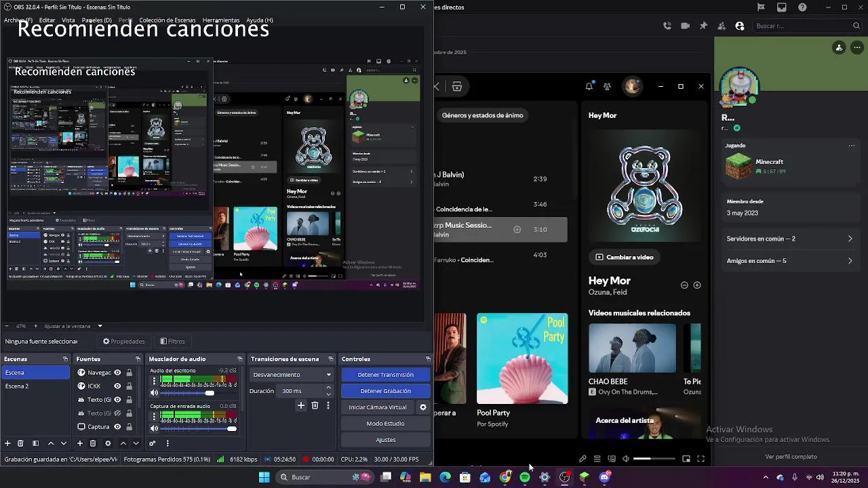
Task: Enter Spotify fullscreen mode
Action: (701, 459)
